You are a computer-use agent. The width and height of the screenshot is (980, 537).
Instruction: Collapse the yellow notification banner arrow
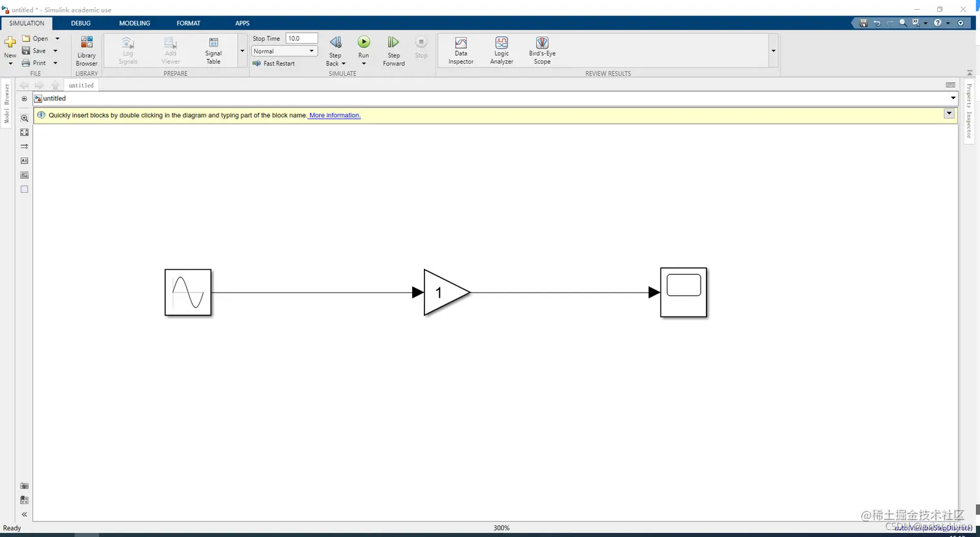(x=949, y=113)
